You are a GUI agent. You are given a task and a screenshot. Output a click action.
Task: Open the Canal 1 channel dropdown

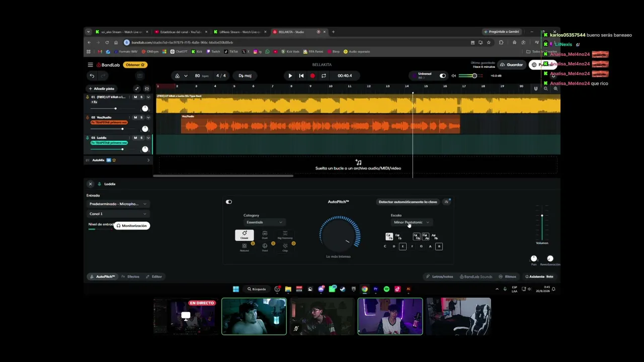tap(118, 214)
